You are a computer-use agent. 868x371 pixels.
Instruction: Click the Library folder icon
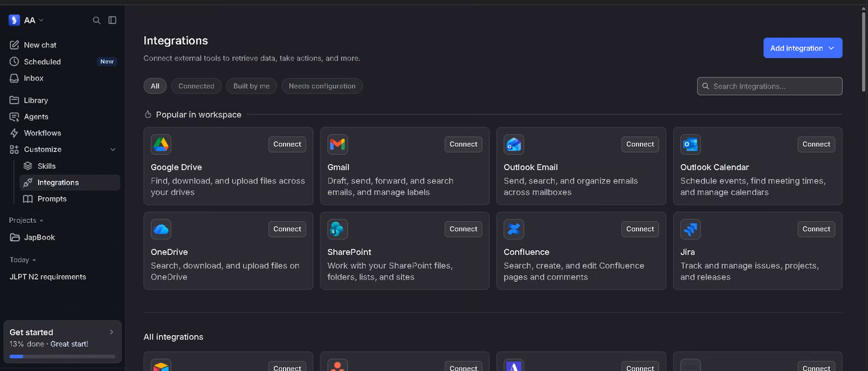14,100
